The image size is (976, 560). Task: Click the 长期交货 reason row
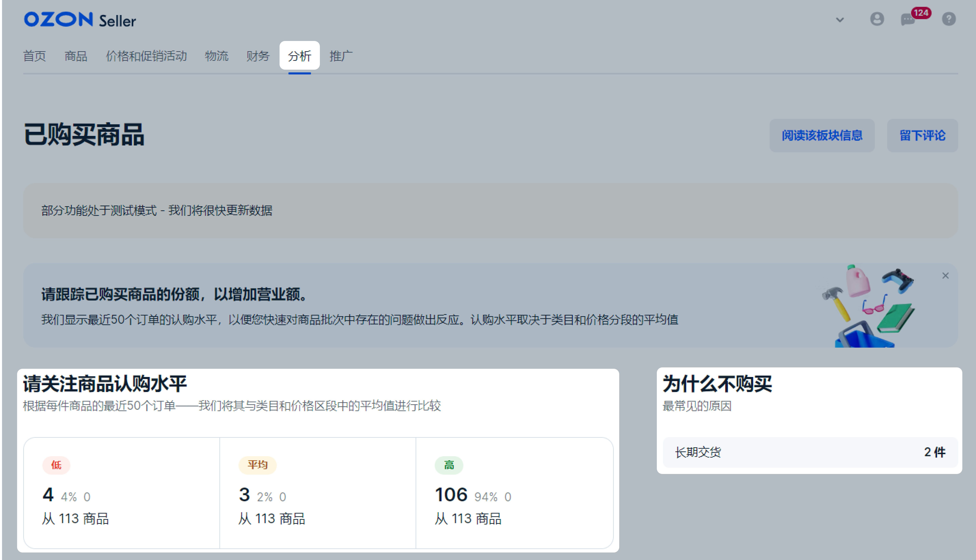(810, 452)
